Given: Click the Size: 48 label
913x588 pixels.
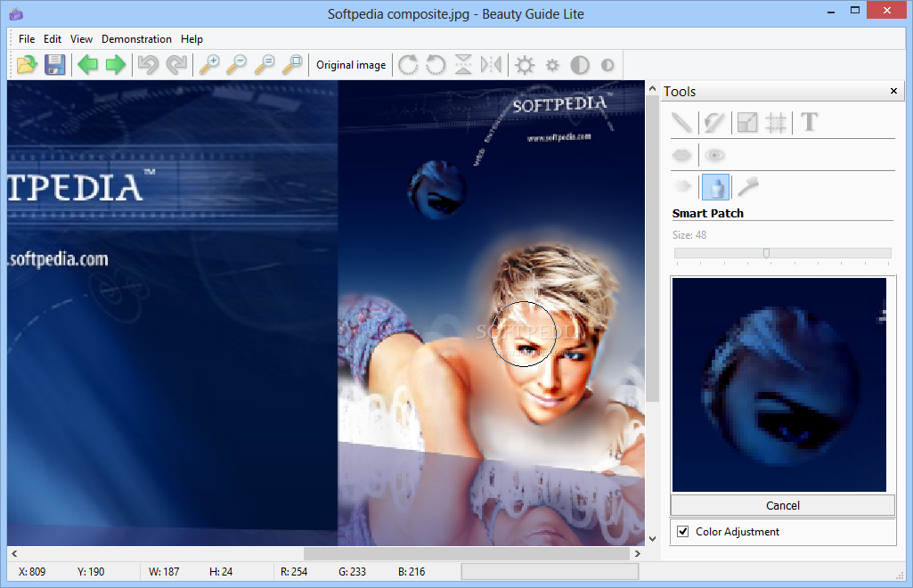Looking at the screenshot, I should pos(689,235).
